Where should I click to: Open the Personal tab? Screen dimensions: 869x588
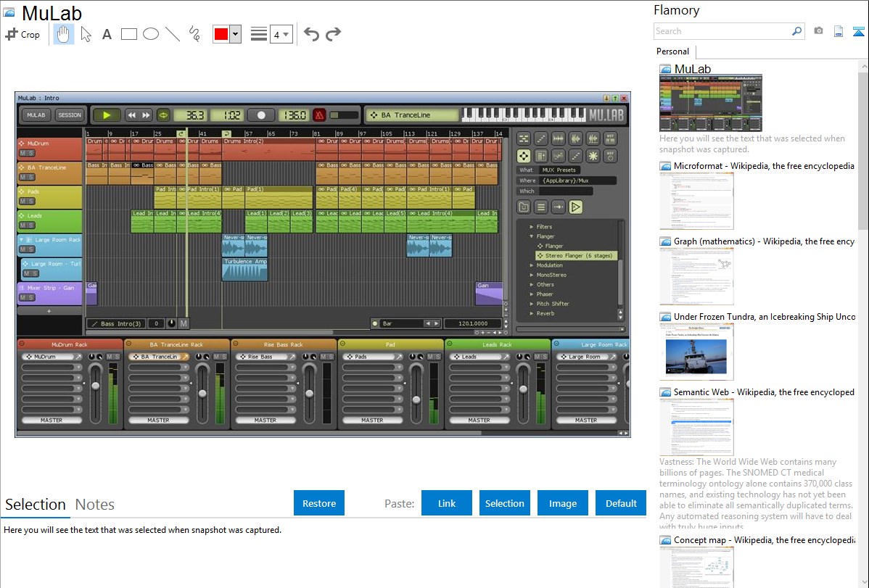pos(672,51)
